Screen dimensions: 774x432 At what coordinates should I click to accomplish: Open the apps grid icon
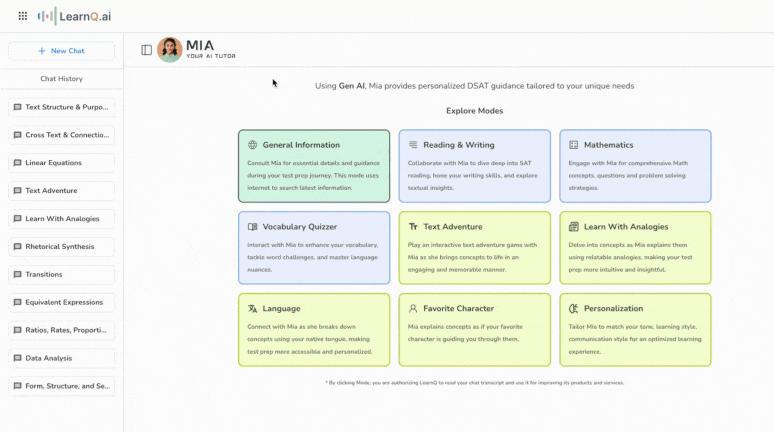click(x=23, y=16)
